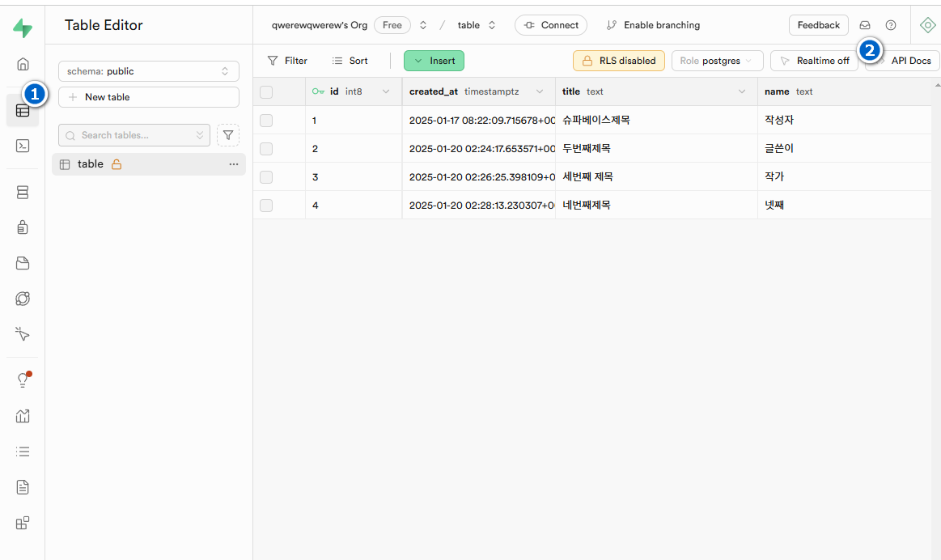
Task: Open the Database sidebar icon
Action: 23,193
